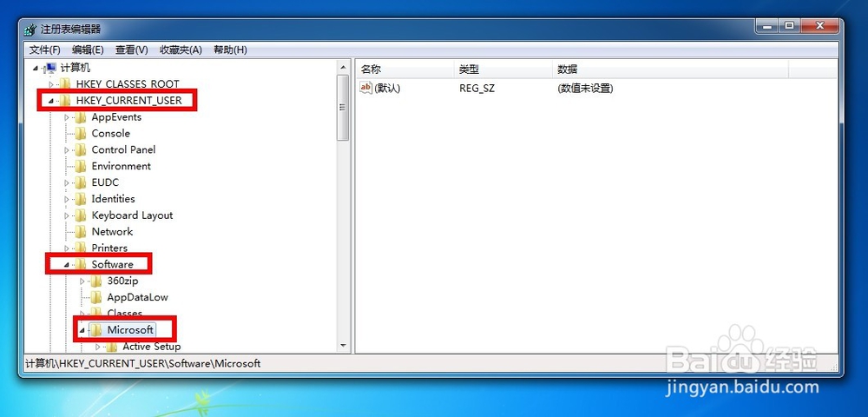The width and height of the screenshot is (868, 417).
Task: Open the 编辑(E) menu
Action: [88, 50]
